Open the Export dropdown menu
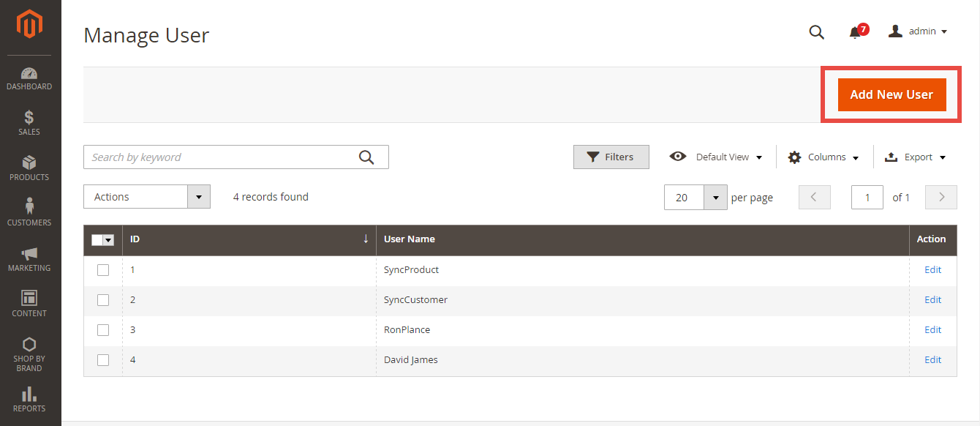 pos(915,157)
